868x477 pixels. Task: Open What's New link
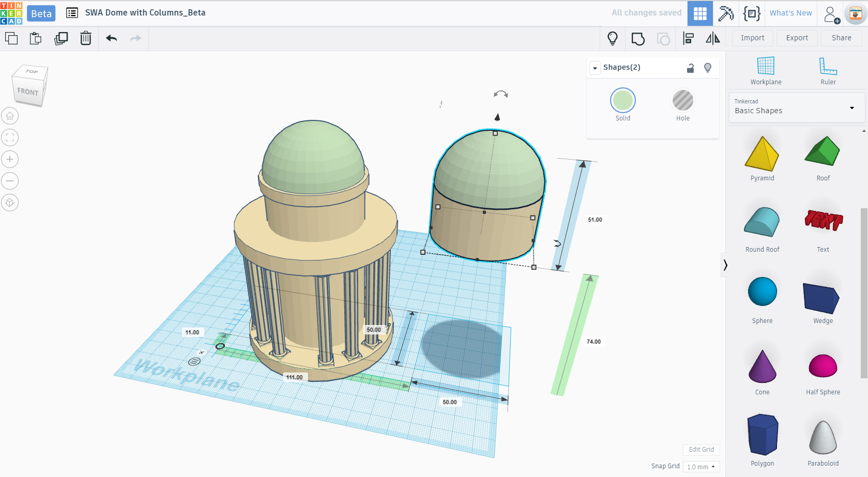pos(790,13)
